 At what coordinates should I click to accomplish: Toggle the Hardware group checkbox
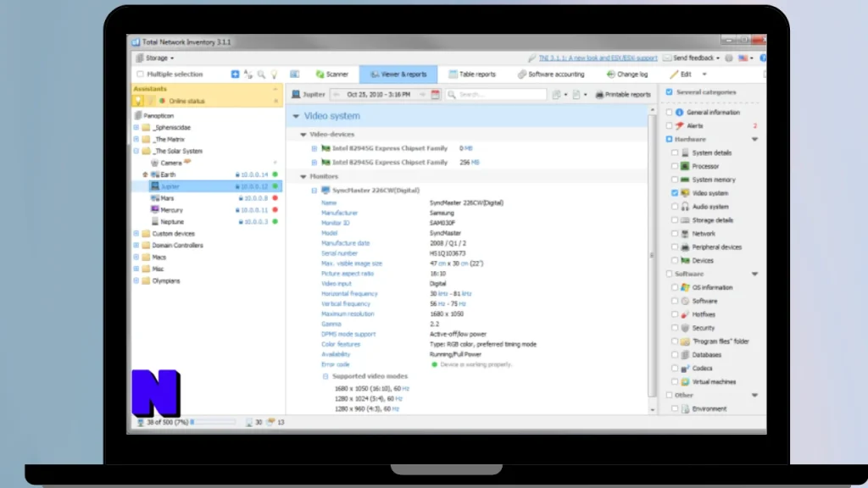670,140
